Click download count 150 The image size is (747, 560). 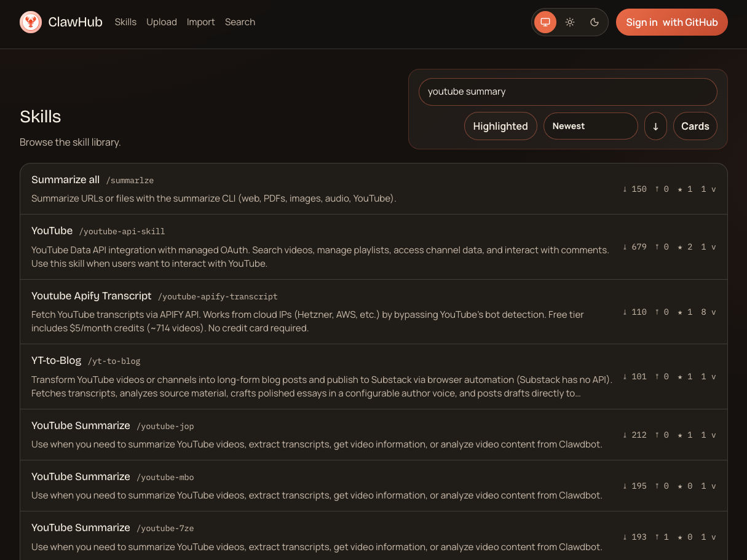[x=634, y=189]
